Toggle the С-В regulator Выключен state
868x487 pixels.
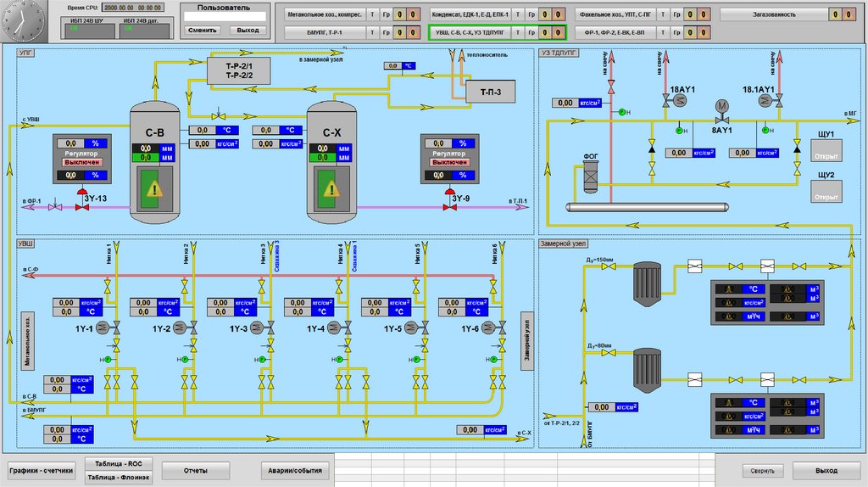coord(83,160)
